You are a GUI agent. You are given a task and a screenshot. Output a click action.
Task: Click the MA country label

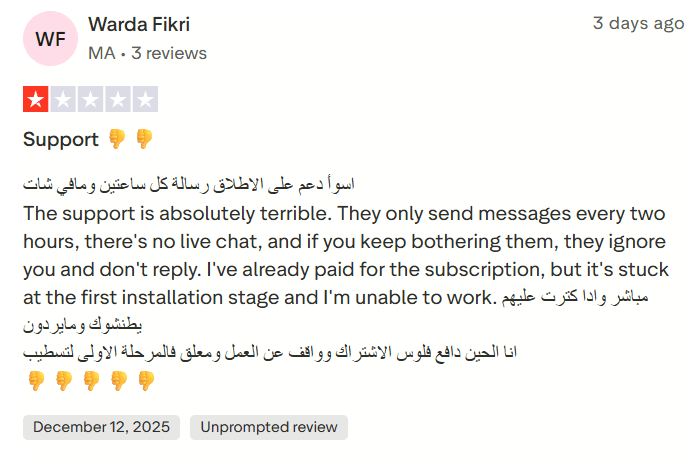click(x=101, y=53)
